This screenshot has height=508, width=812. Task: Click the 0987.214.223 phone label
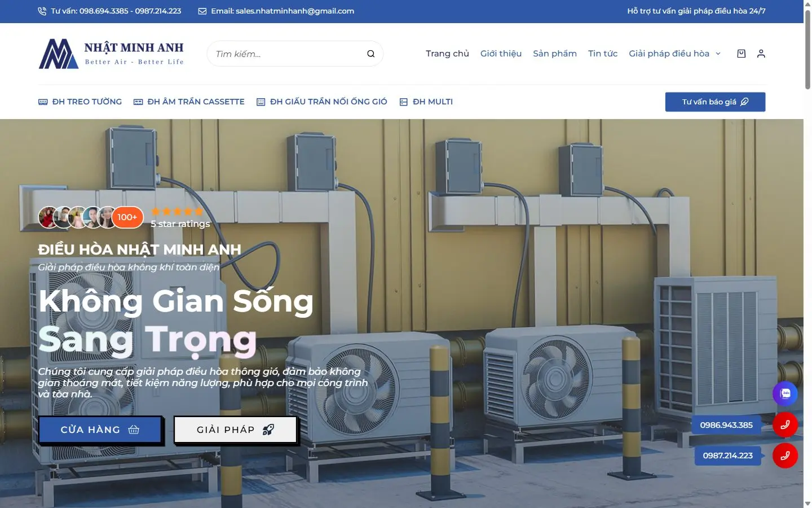point(727,456)
